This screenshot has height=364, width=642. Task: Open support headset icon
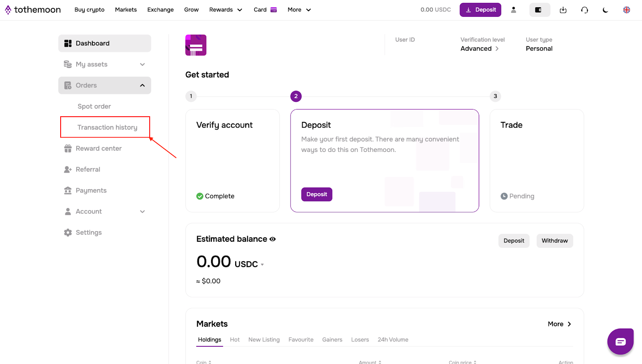coord(585,10)
